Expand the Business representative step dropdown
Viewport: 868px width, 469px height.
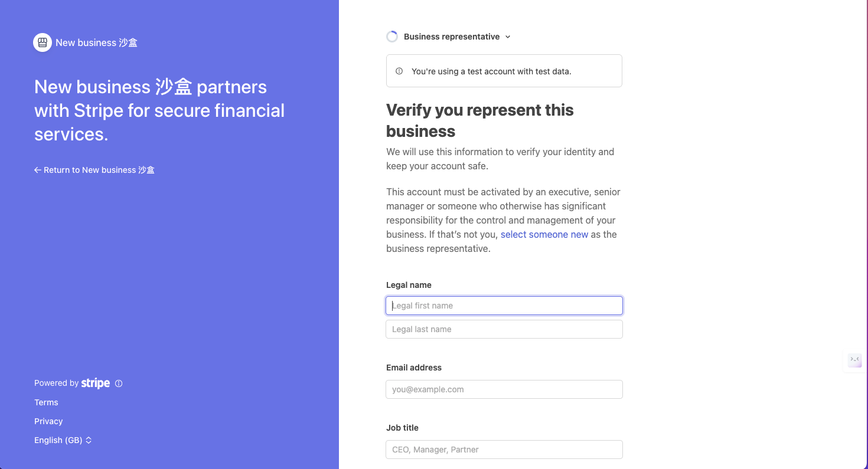[452, 37]
